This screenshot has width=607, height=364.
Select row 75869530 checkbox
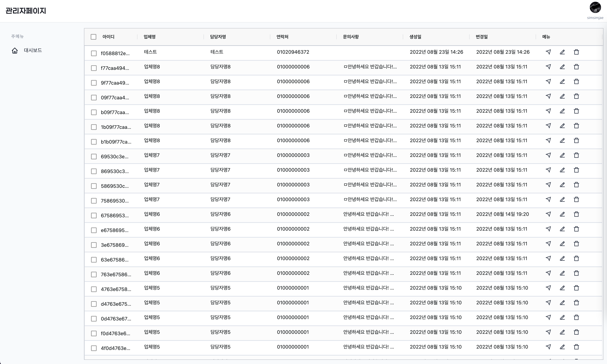coord(94,201)
